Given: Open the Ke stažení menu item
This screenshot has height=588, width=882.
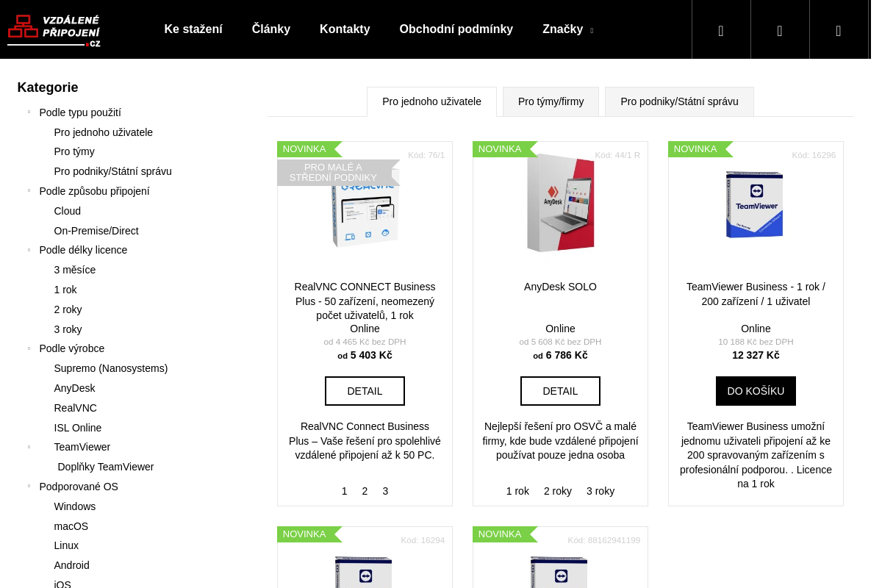Looking at the screenshot, I should pos(193,29).
